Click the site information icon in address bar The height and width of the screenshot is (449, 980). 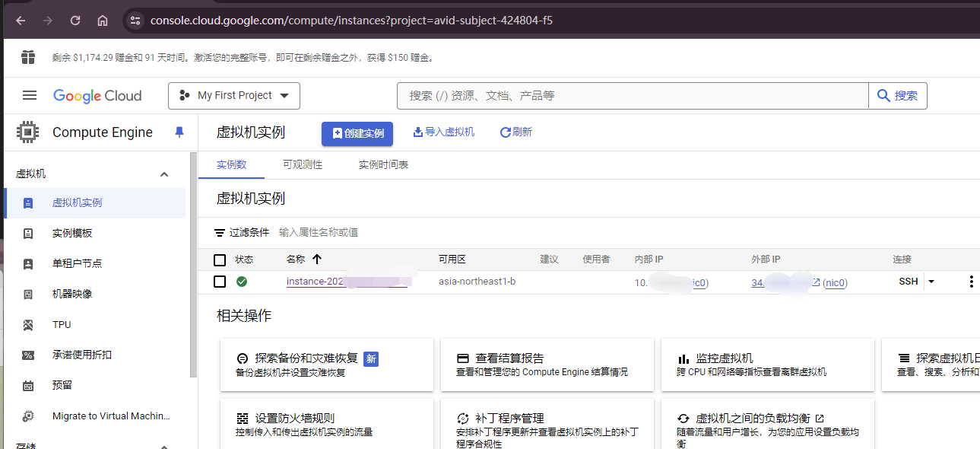pyautogui.click(x=135, y=21)
